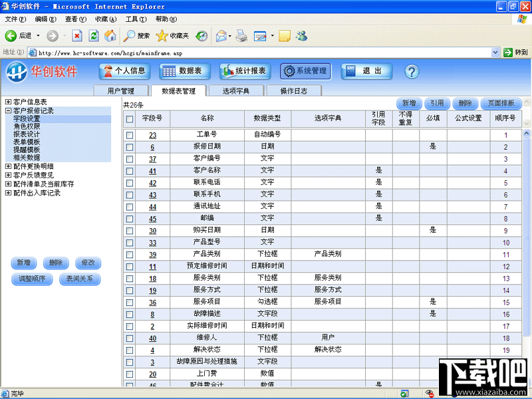The width and height of the screenshot is (532, 399).
Task: Click the Edit page toolbar icon
Action: 260,36
